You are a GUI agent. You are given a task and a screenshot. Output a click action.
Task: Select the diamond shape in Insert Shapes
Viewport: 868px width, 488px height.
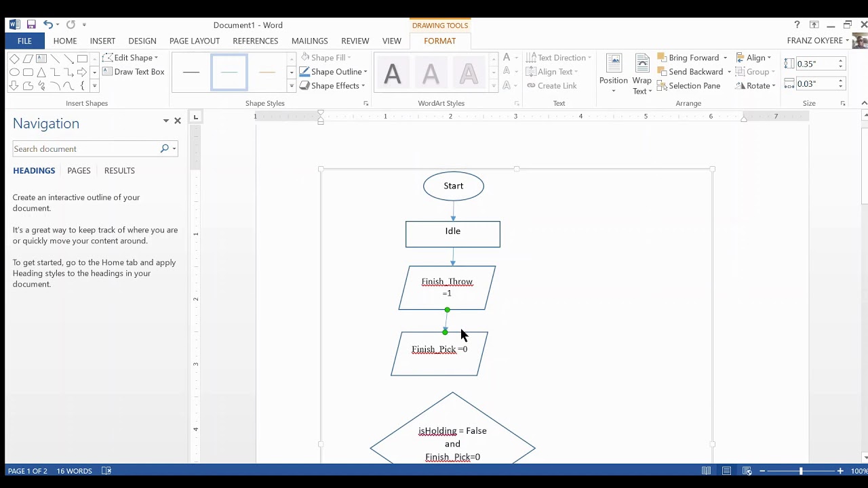[14, 59]
